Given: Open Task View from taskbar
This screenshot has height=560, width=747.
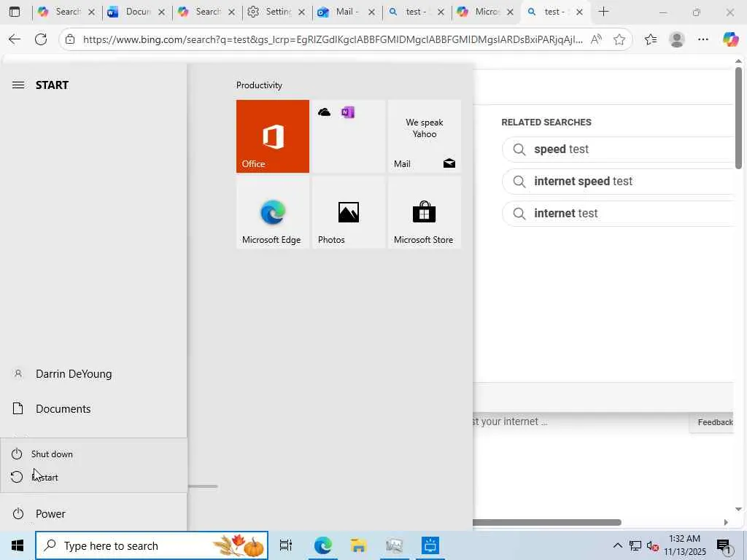Looking at the screenshot, I should [286, 545].
